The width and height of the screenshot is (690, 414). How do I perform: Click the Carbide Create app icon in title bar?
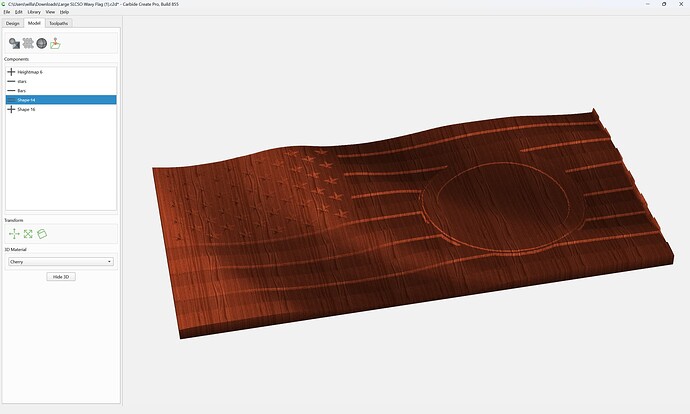4,4
